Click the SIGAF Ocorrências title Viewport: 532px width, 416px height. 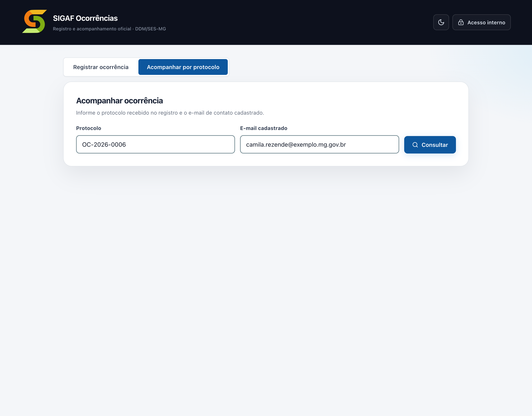point(85,18)
